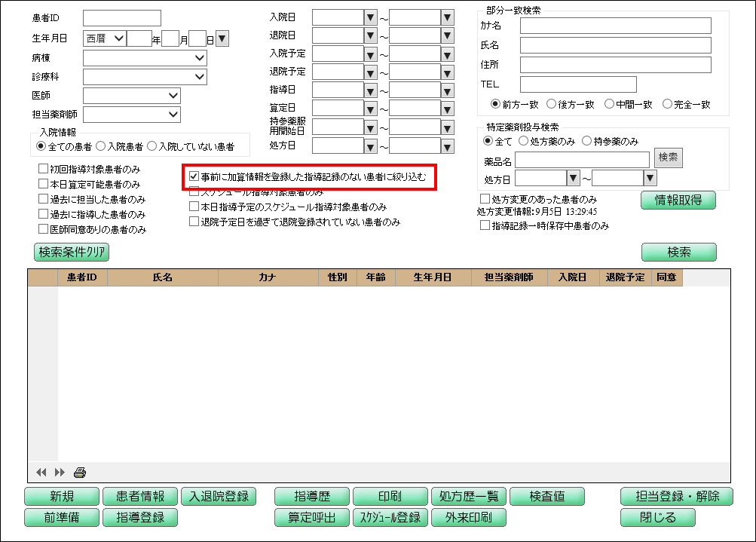
Task: Click the 患者ID input field
Action: click(x=121, y=17)
